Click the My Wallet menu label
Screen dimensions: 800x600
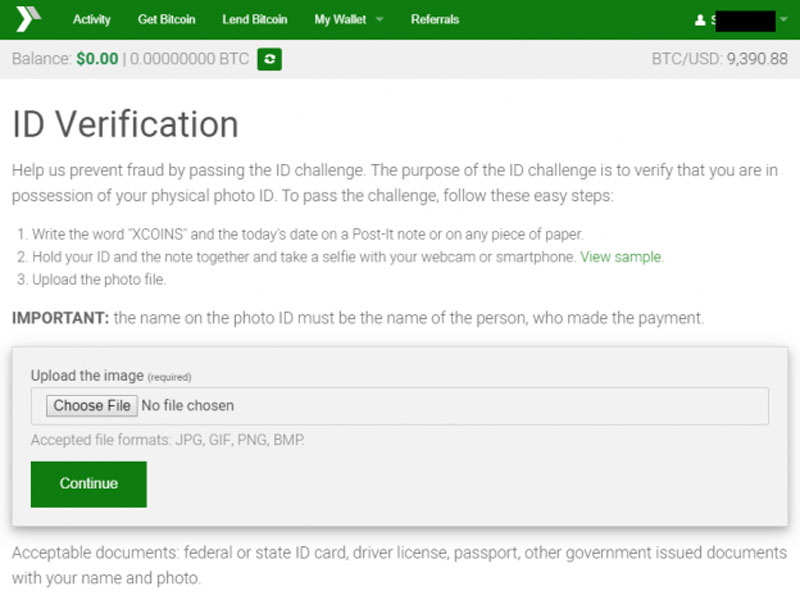pos(340,20)
